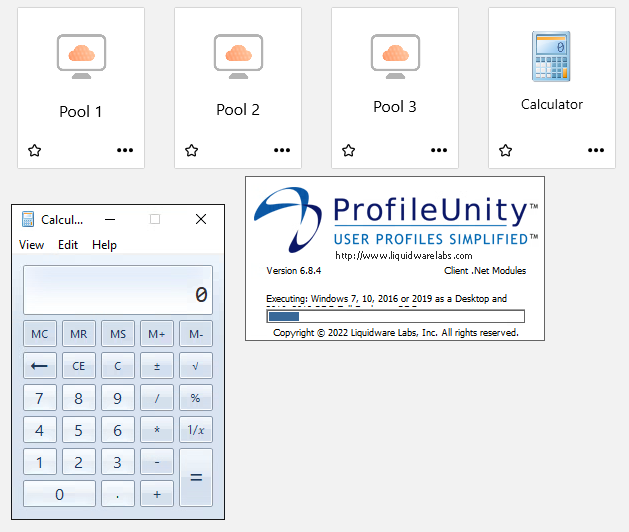The height and width of the screenshot is (532, 629).
Task: Open the Pool 3 more options menu
Action: [439, 150]
